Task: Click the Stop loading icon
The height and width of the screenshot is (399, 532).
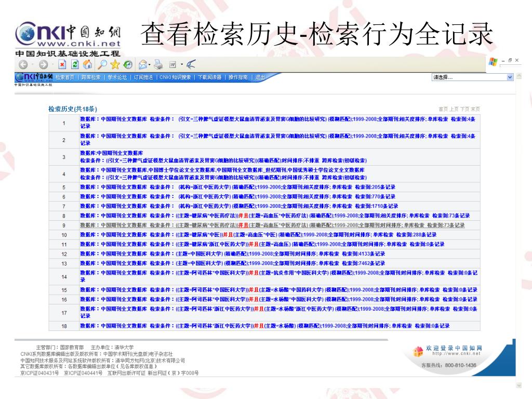Action: point(62,64)
